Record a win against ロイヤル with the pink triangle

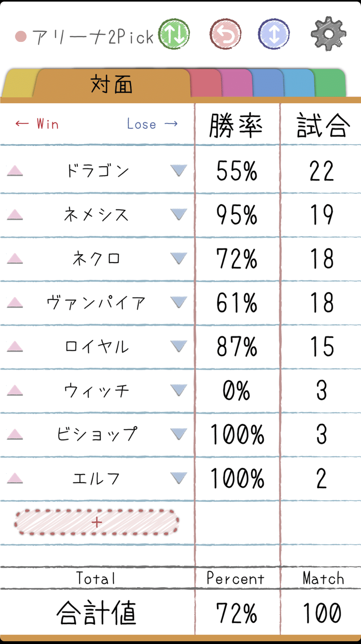tap(15, 346)
